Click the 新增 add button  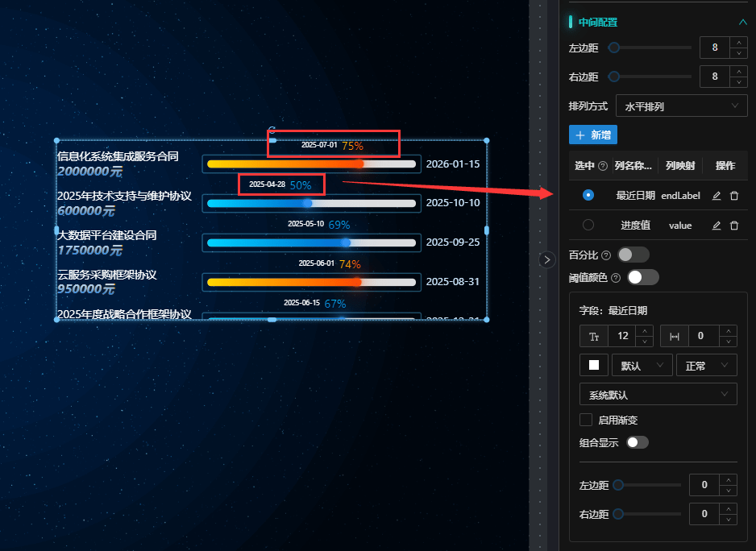pos(593,135)
